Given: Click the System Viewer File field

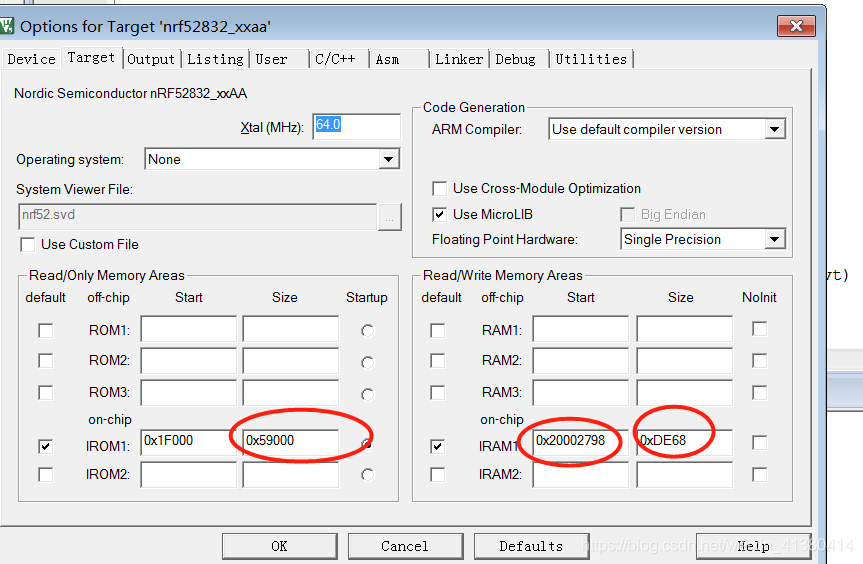Looking at the screenshot, I should click(x=198, y=217).
